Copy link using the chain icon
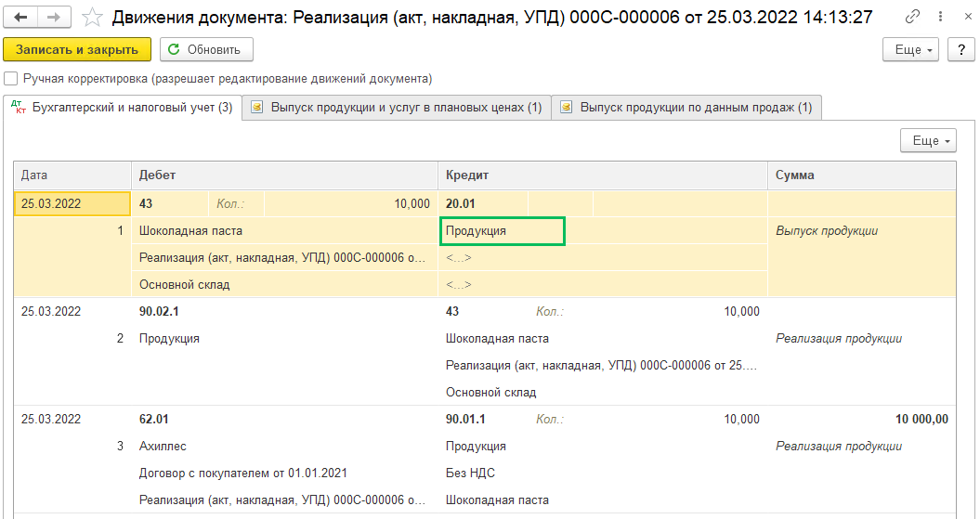The image size is (980, 519). [912, 17]
